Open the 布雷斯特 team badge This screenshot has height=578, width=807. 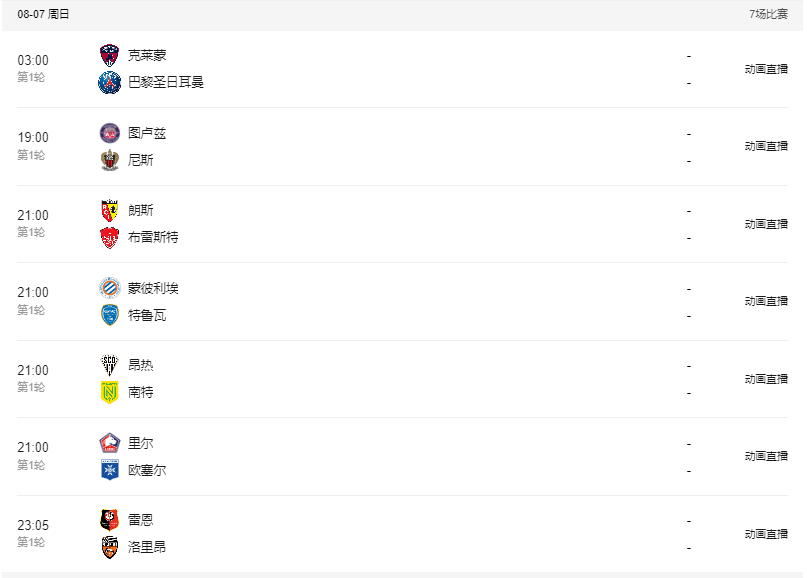click(109, 237)
